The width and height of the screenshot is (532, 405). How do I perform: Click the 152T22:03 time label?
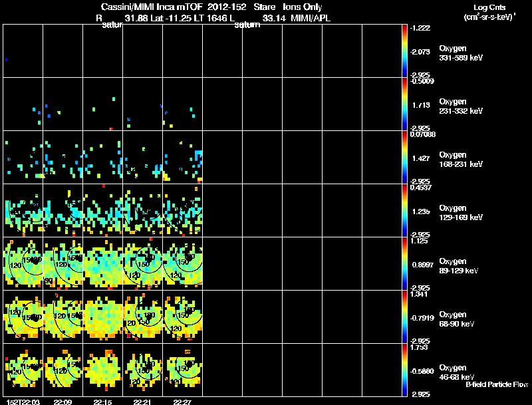pos(23,402)
